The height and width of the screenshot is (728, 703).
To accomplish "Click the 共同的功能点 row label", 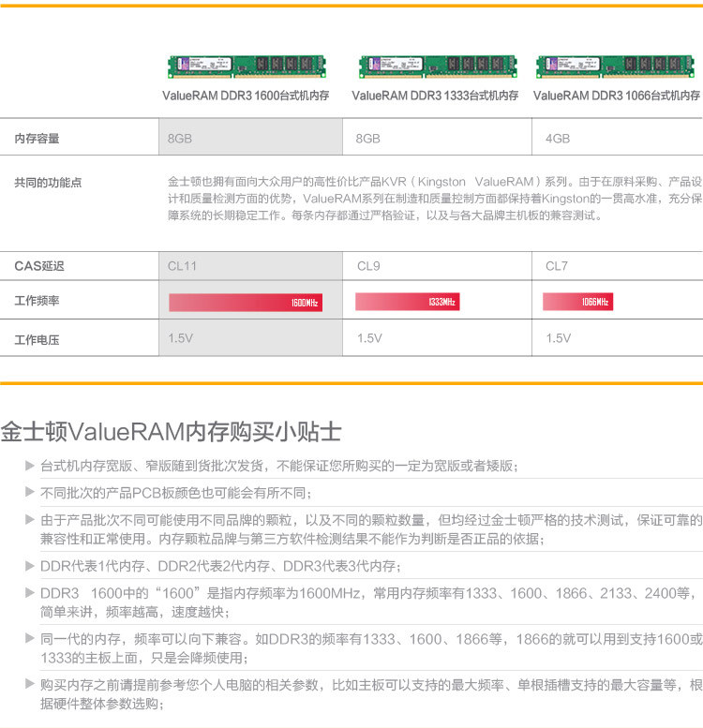I will click(x=48, y=183).
